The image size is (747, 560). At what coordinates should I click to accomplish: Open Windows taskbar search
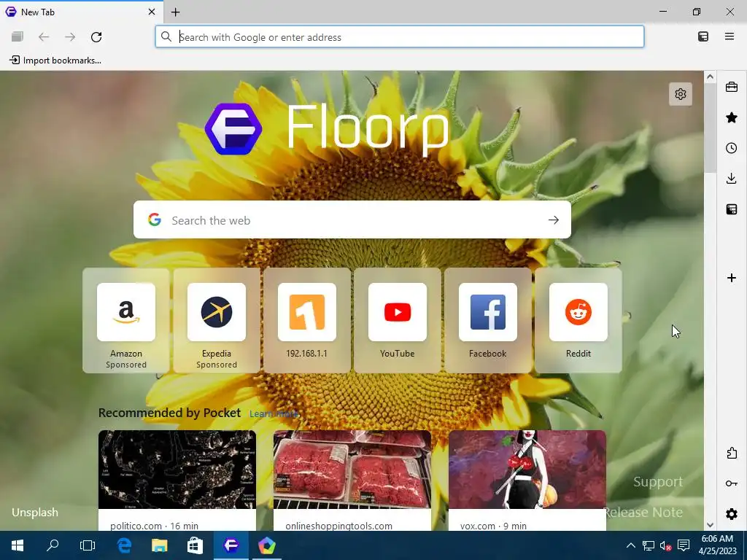53,545
